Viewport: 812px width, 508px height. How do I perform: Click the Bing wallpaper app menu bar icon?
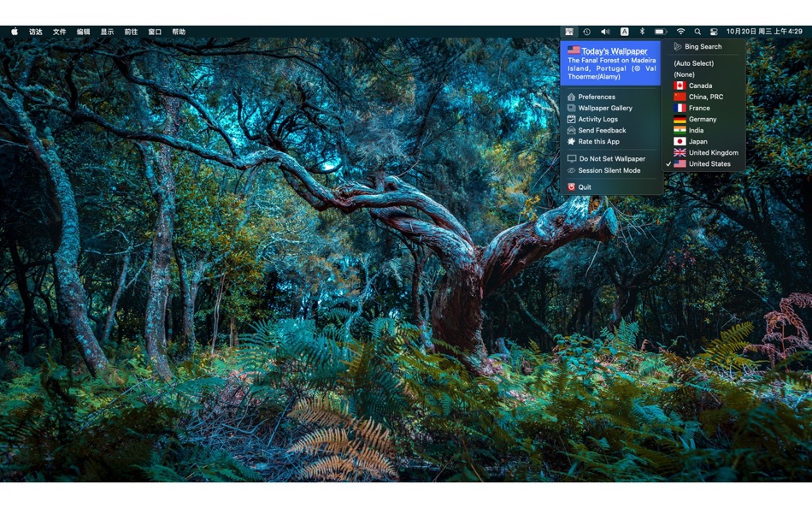(568, 32)
